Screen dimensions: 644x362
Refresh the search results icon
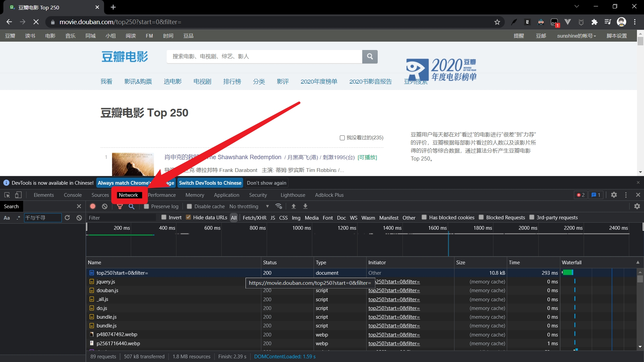(x=67, y=218)
